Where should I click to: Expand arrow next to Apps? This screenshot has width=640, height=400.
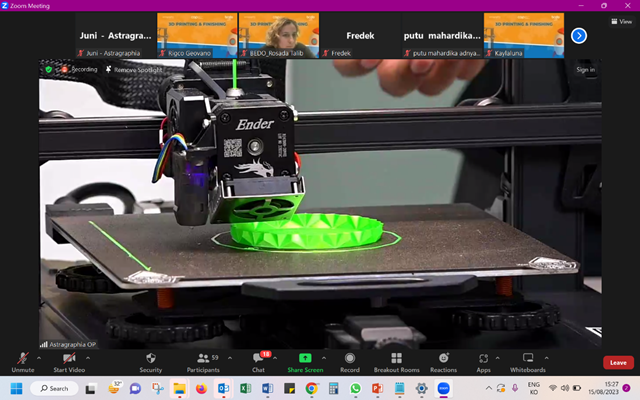(x=498, y=358)
